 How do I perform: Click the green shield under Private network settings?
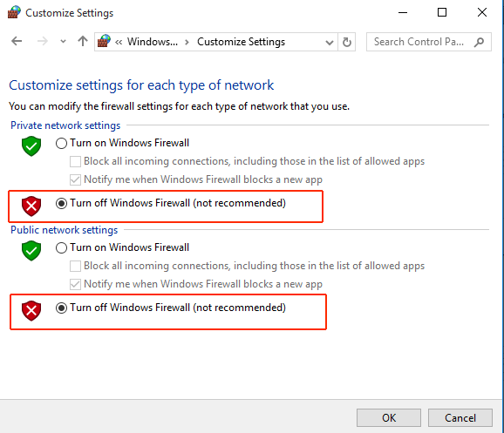click(31, 146)
